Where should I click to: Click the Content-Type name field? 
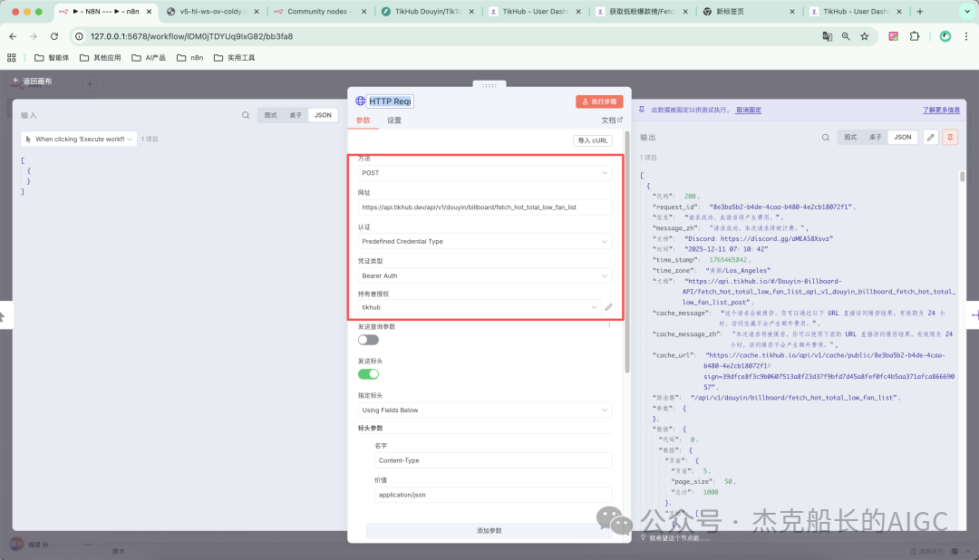click(x=492, y=460)
